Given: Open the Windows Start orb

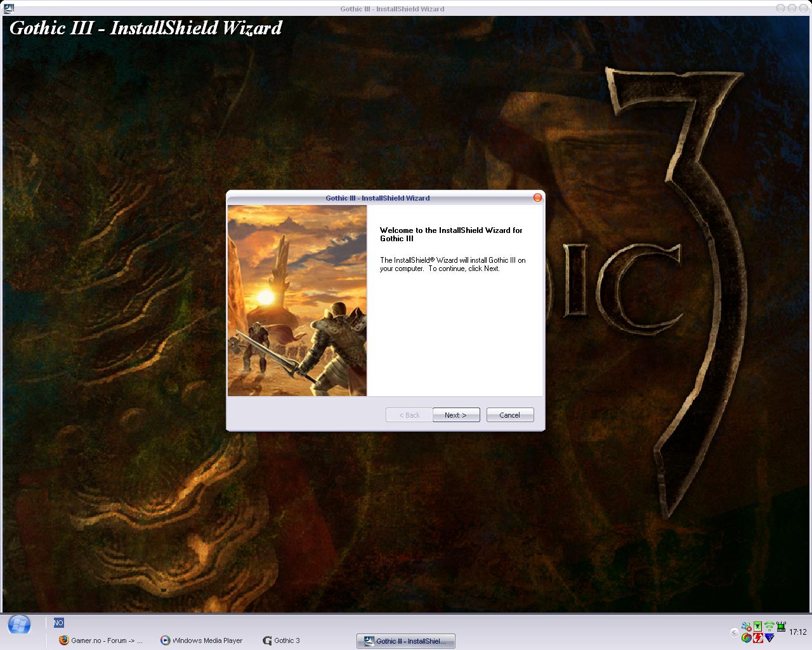Looking at the screenshot, I should [19, 625].
